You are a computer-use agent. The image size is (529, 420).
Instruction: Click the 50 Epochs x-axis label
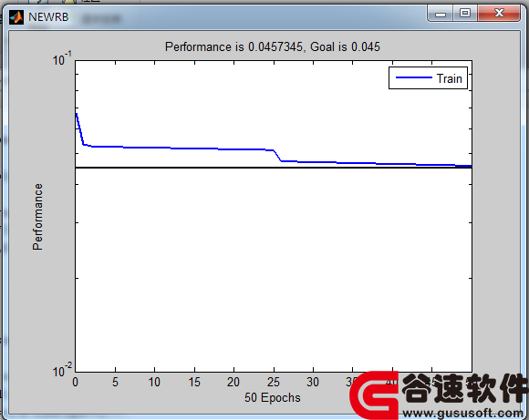(273, 398)
